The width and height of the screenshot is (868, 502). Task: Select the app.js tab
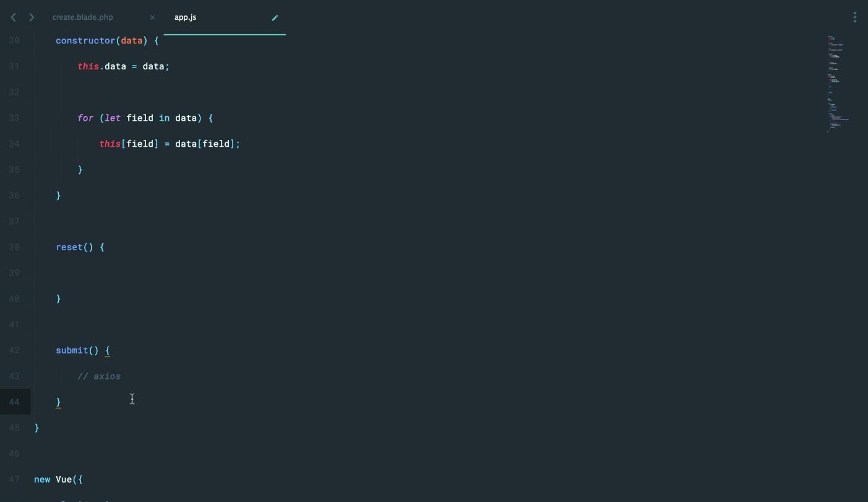click(x=186, y=17)
